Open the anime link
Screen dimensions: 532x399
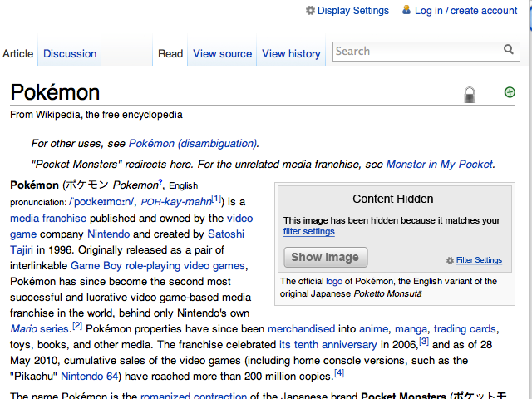click(373, 329)
